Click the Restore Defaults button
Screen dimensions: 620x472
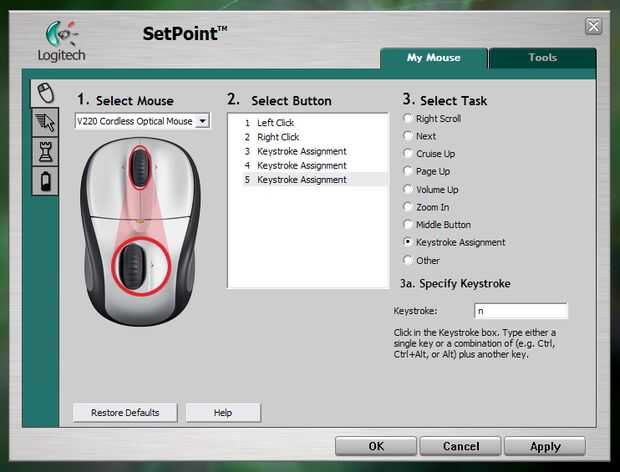point(125,413)
